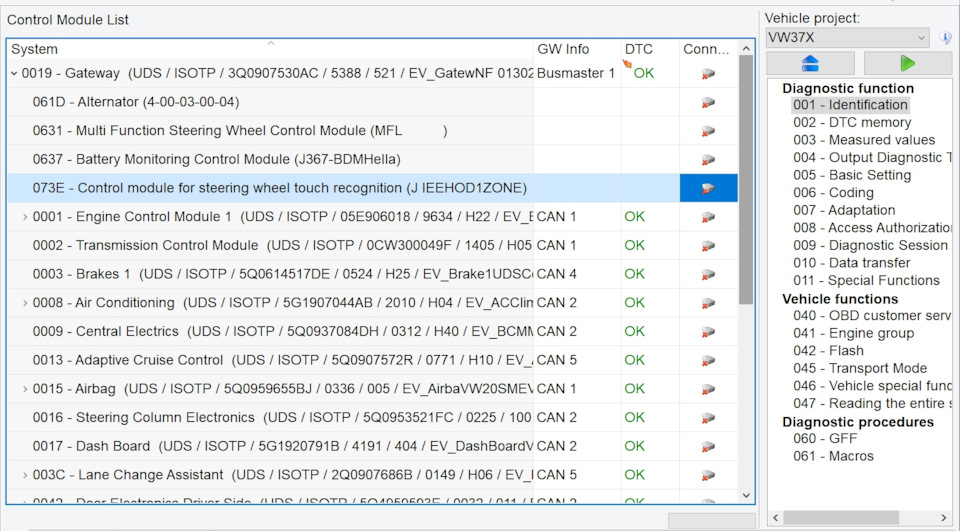Select 046 - Vehicle special functions
Image resolution: width=960 pixels, height=531 pixels.
872,386
